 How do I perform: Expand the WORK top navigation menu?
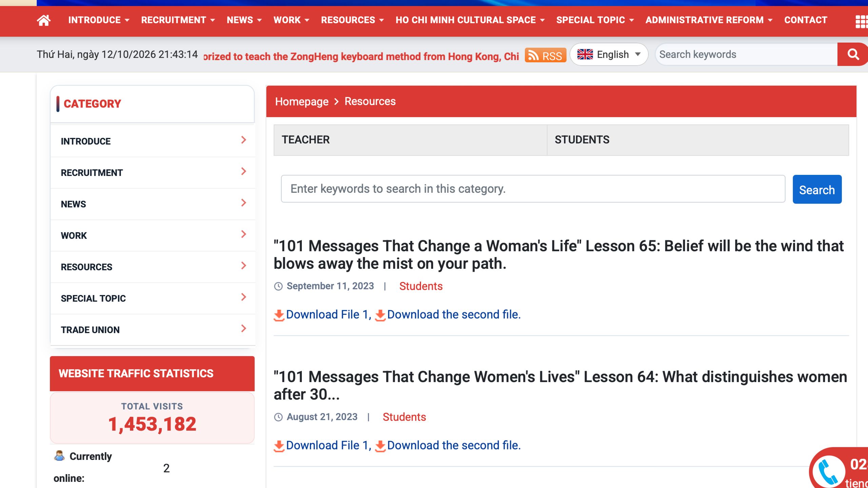click(291, 20)
